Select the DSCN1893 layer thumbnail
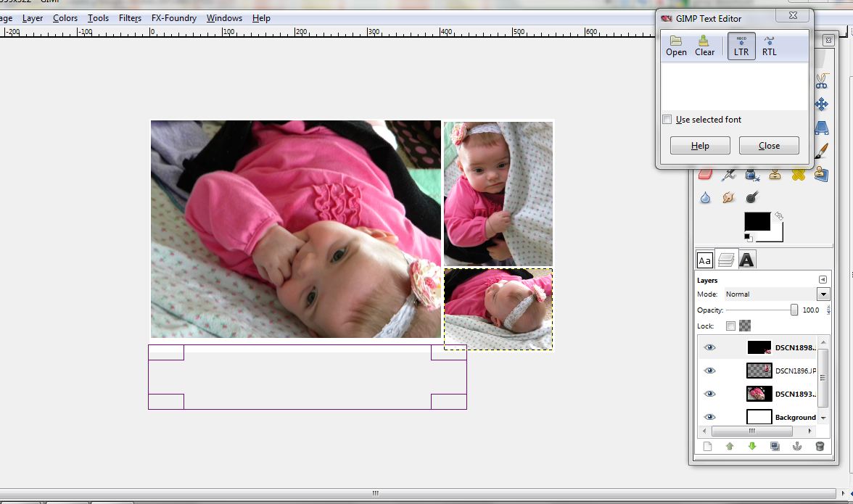This screenshot has height=504, width=853. coord(759,394)
